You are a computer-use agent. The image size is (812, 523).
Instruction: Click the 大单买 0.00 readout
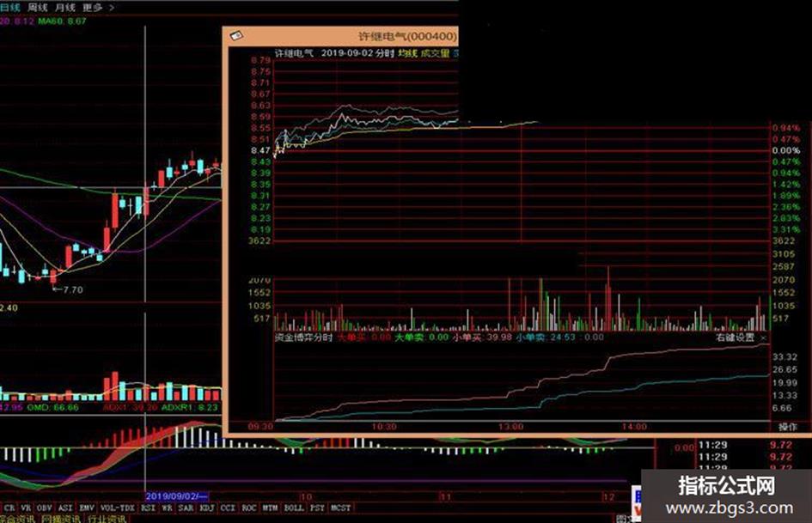364,338
